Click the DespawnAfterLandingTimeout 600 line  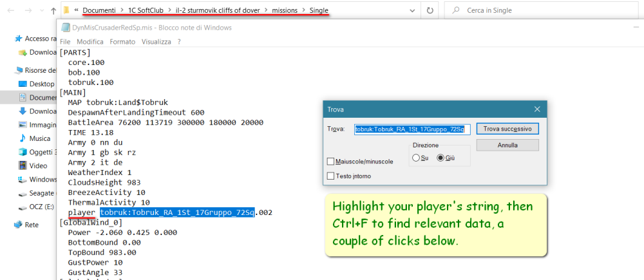point(136,112)
